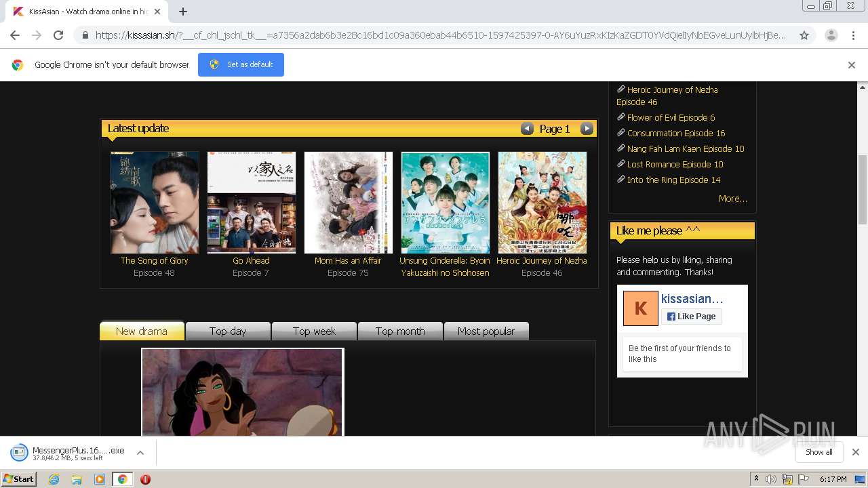Open Heroic Journey of Nezha Episode 46 sidebar link
868x488 pixels.
tap(667, 96)
